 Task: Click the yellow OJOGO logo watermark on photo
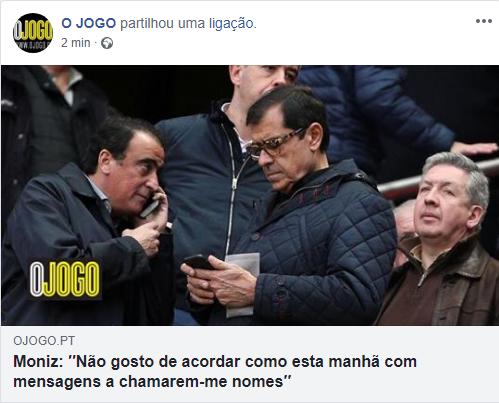(x=65, y=279)
